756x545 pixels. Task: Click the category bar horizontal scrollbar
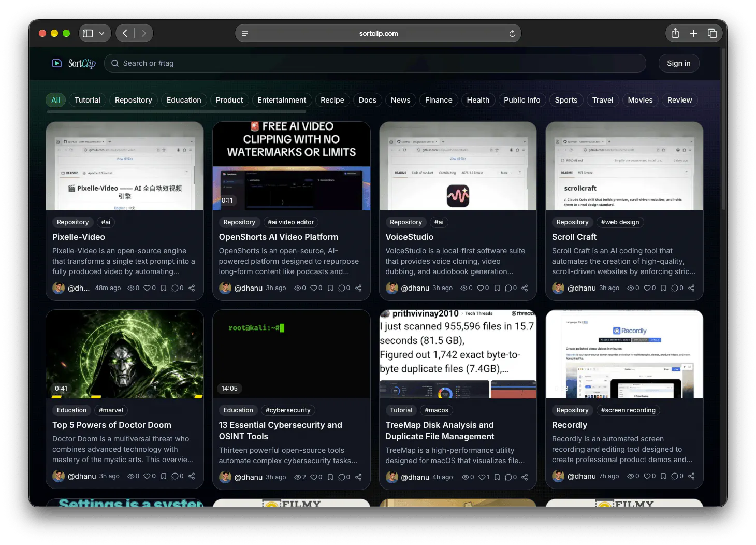(x=176, y=111)
